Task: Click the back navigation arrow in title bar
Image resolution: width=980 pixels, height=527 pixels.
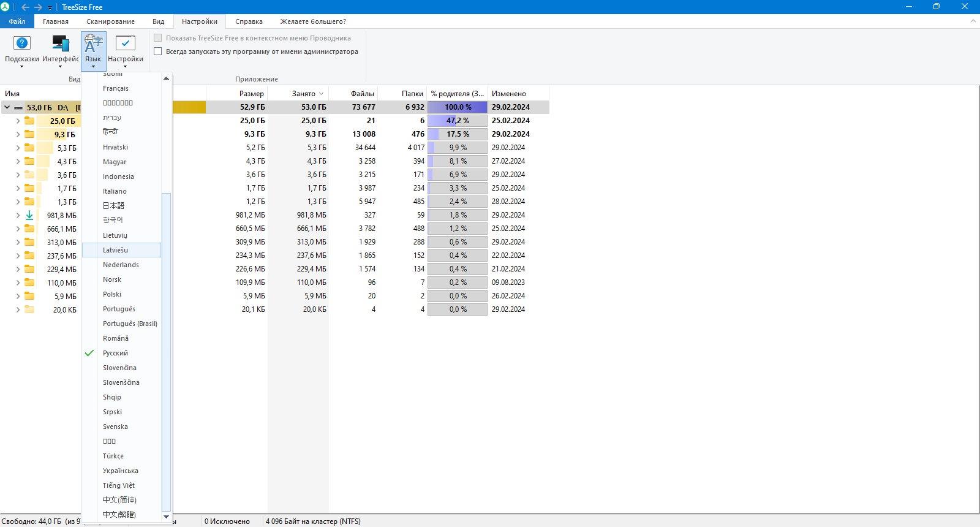Action: coord(25,7)
